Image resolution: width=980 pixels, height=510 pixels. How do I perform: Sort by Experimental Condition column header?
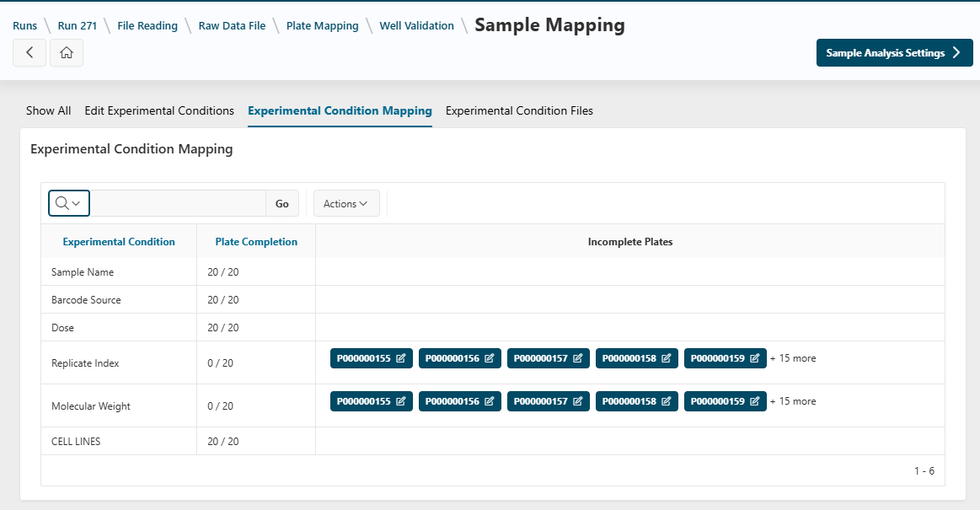pos(119,242)
